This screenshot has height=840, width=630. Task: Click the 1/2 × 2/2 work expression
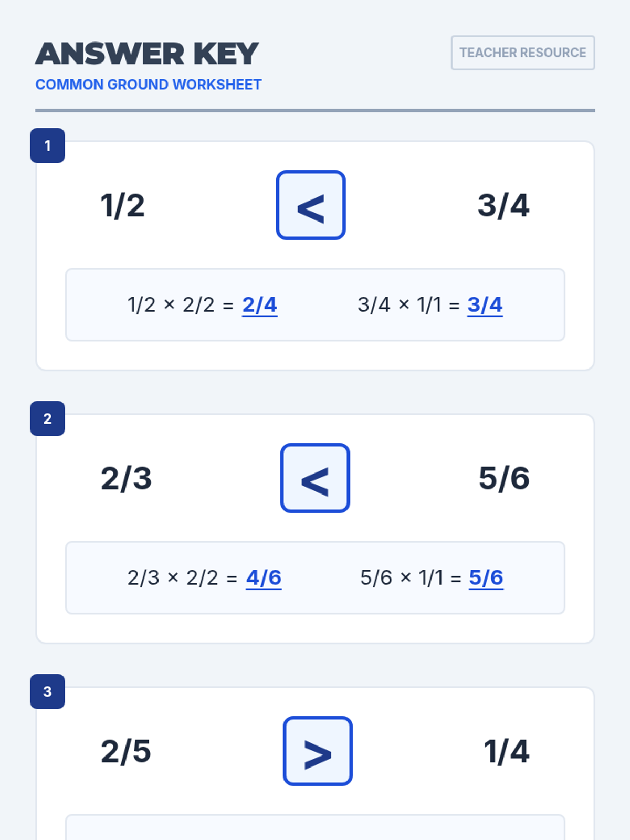(171, 304)
